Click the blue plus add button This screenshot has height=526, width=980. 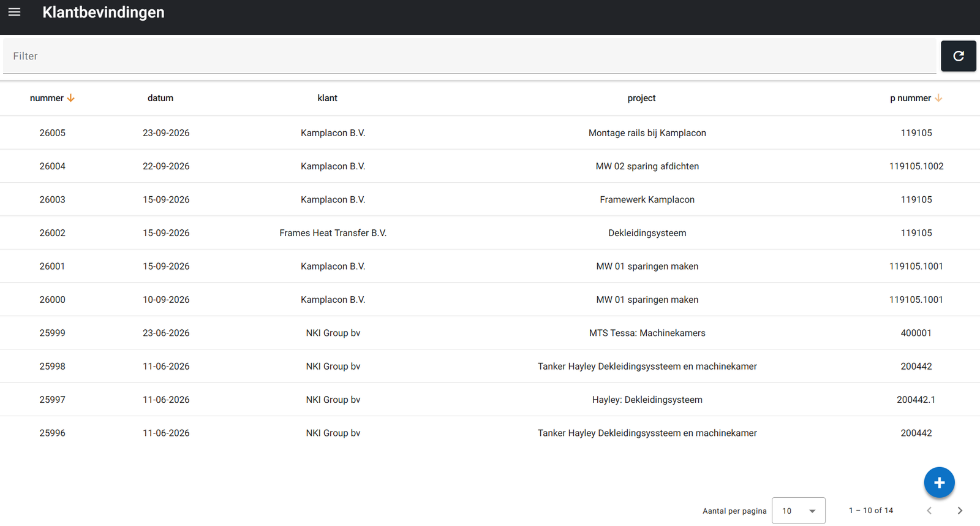[x=939, y=482]
